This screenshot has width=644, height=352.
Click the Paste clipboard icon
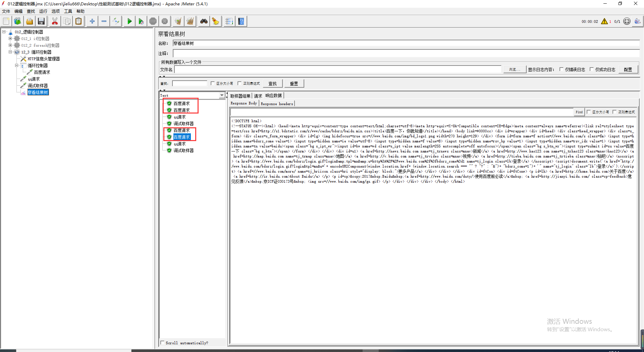(x=78, y=21)
